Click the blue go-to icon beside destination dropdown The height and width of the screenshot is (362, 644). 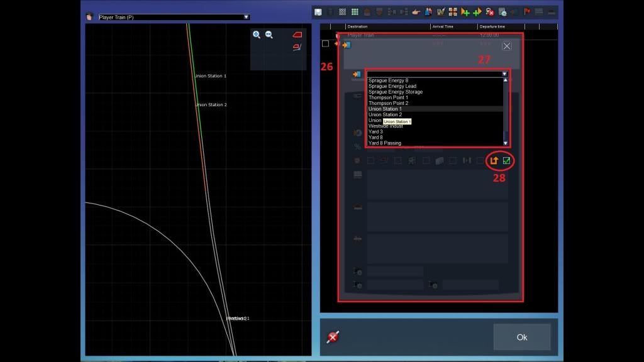(x=357, y=74)
